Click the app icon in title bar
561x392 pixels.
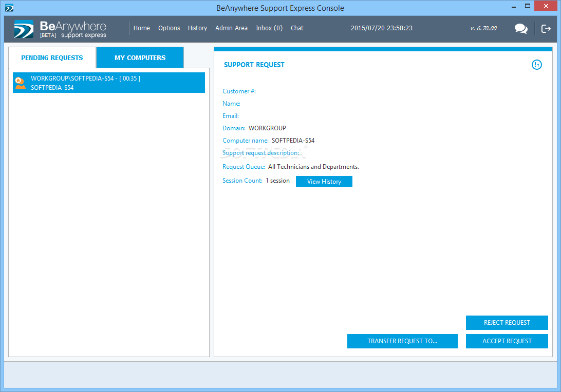click(x=9, y=8)
